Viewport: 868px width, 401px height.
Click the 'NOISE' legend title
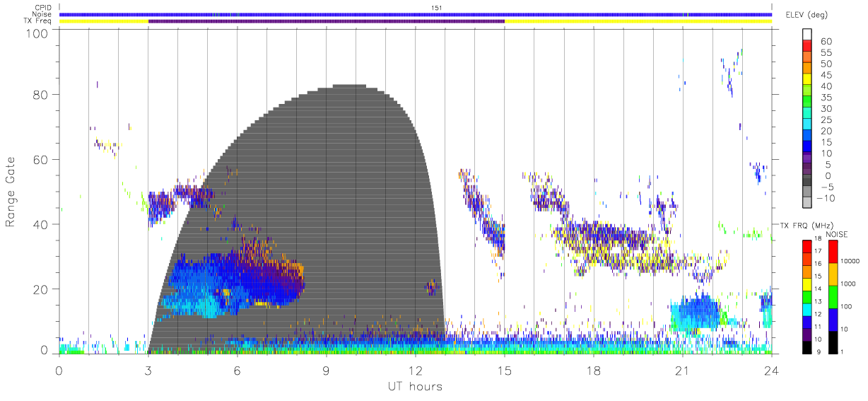836,234
